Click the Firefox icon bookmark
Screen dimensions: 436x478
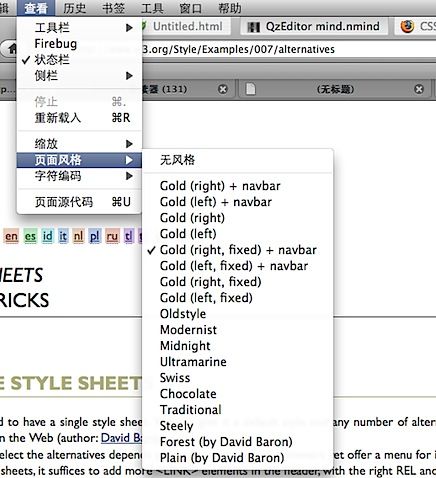click(x=407, y=26)
